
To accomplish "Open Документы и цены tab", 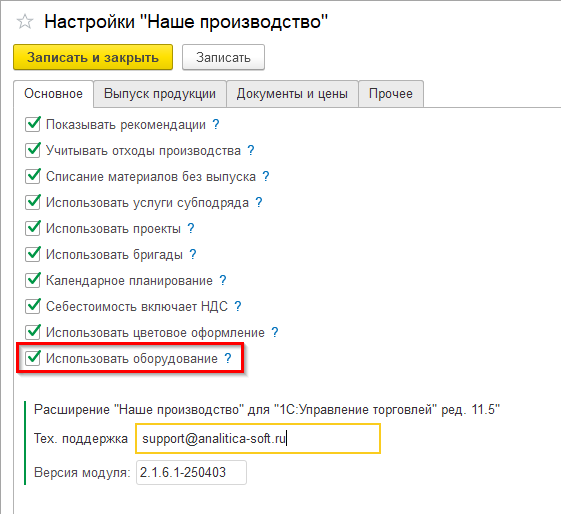I will point(292,94).
